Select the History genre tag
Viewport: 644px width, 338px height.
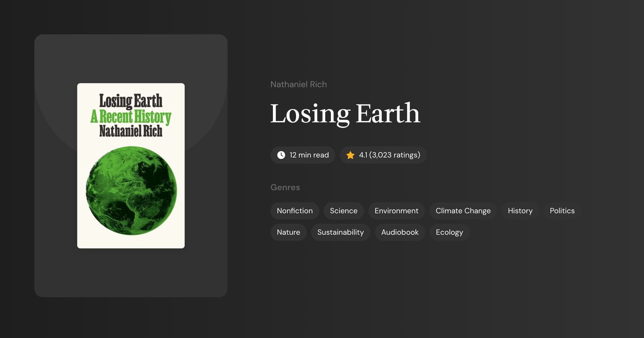(520, 211)
